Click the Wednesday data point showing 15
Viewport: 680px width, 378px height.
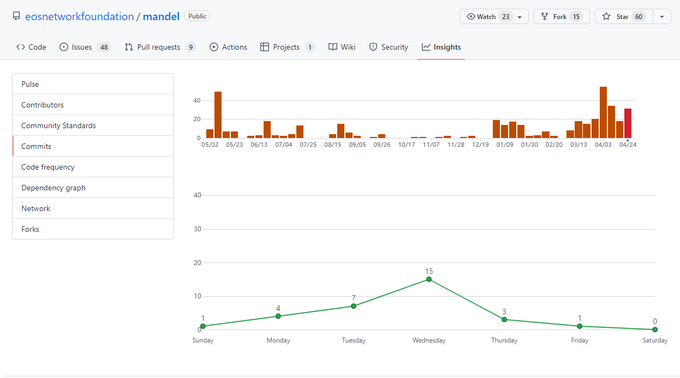tap(429, 280)
